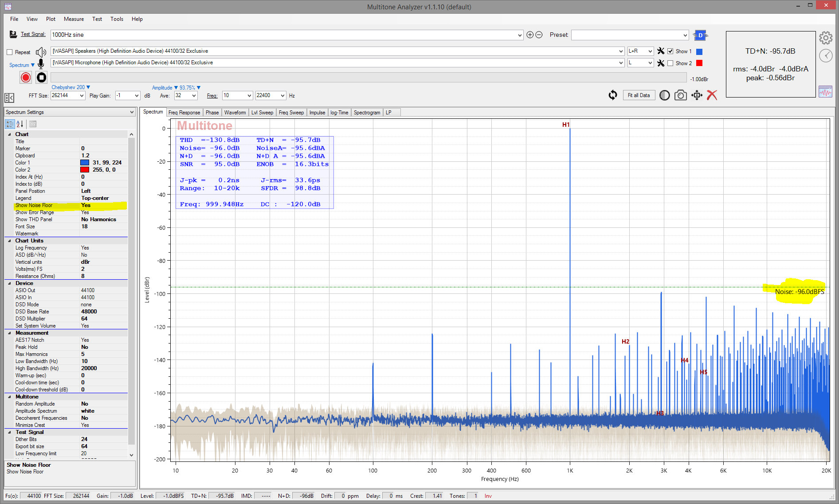Click the Inv label in status bar

[488, 496]
